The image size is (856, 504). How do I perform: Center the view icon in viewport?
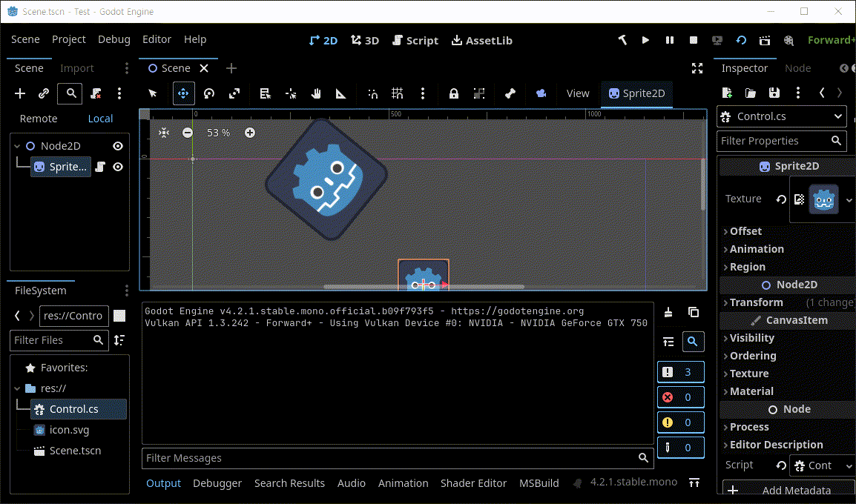(x=164, y=133)
